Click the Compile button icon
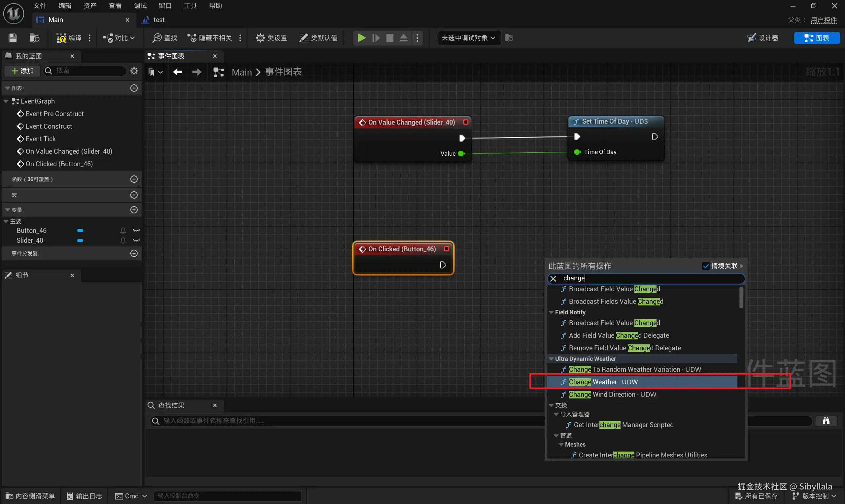This screenshot has width=845, height=504. tap(61, 38)
